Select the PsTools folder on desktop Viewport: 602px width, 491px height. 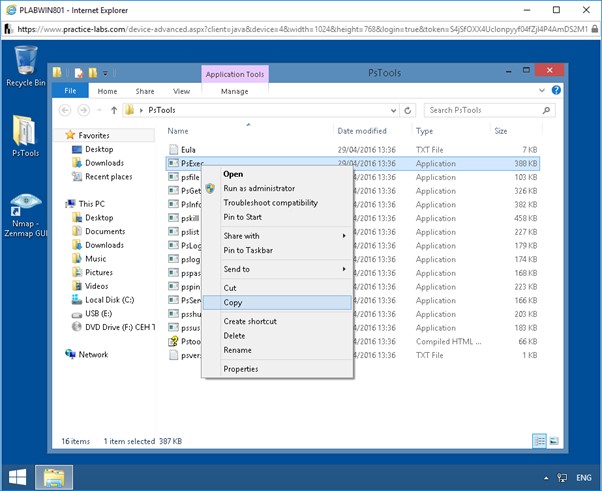[25, 136]
